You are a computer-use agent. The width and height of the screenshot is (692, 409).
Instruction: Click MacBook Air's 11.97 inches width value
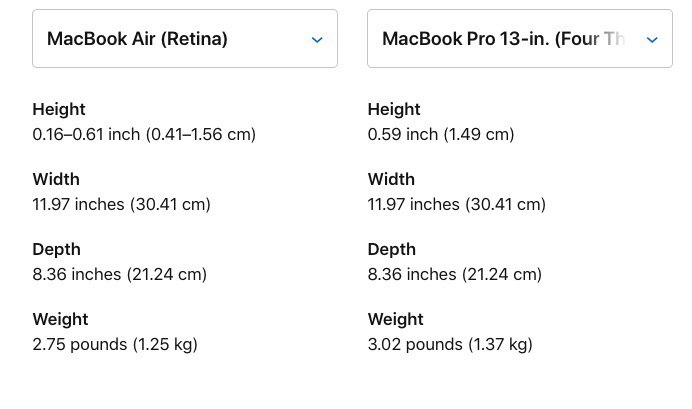[121, 204]
